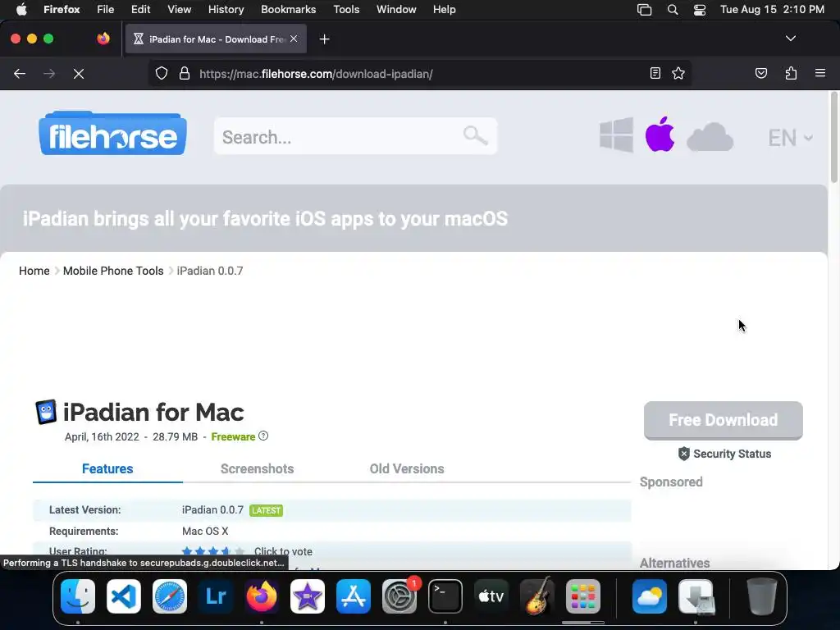The width and height of the screenshot is (840, 630).
Task: Click the magnifier icon in search box
Action: point(475,135)
